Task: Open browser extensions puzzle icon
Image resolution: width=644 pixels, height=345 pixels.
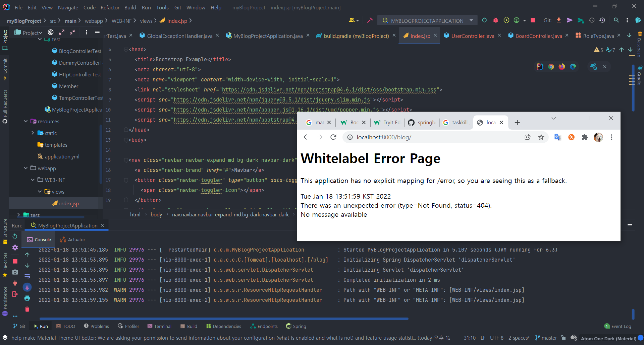Action: pyautogui.click(x=585, y=137)
